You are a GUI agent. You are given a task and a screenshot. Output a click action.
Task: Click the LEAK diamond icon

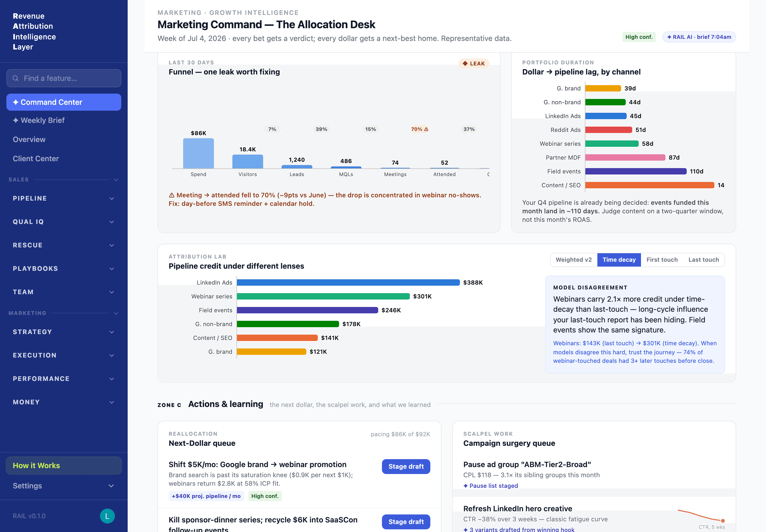pos(465,64)
